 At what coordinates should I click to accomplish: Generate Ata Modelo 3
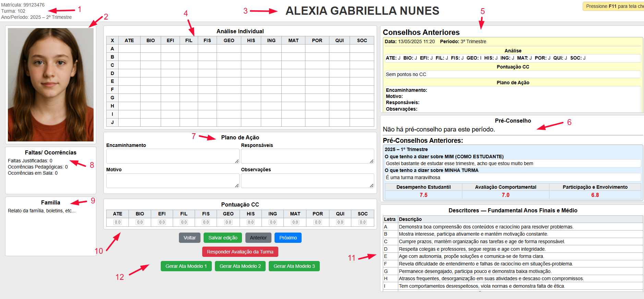(x=294, y=266)
